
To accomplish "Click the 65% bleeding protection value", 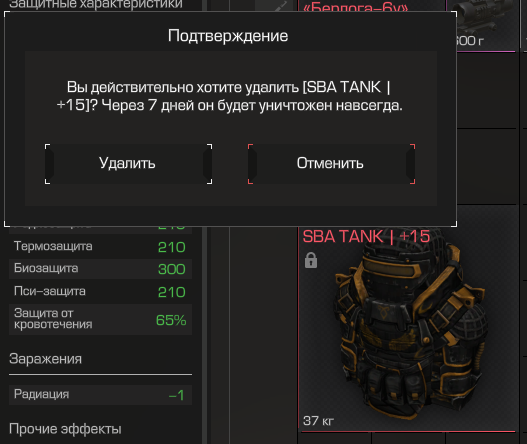I will pyautogui.click(x=171, y=320).
